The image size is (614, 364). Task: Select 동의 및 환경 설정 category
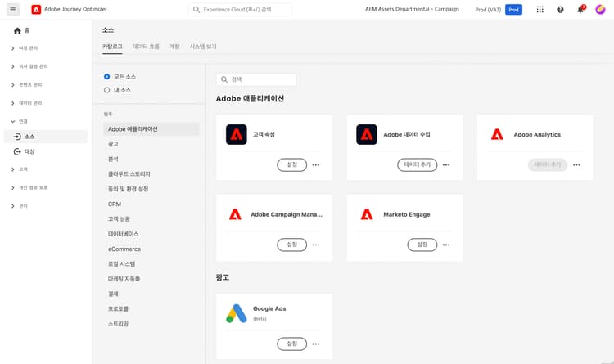pos(128,189)
